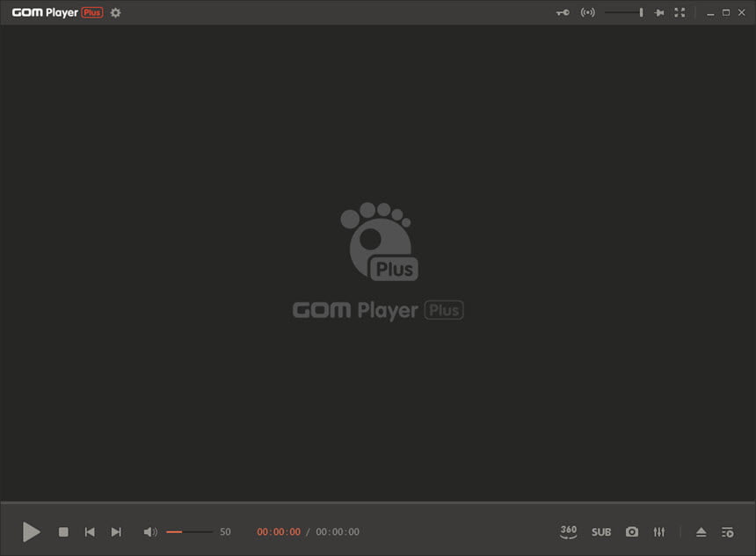Skip to next file with Next button
The height and width of the screenshot is (556, 756).
(x=116, y=531)
